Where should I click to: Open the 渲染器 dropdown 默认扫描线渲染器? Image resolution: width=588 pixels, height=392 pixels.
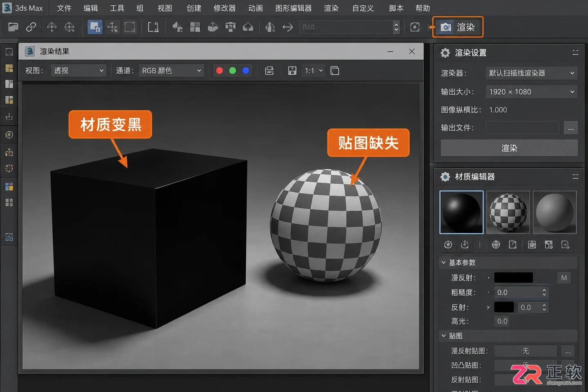tap(532, 73)
